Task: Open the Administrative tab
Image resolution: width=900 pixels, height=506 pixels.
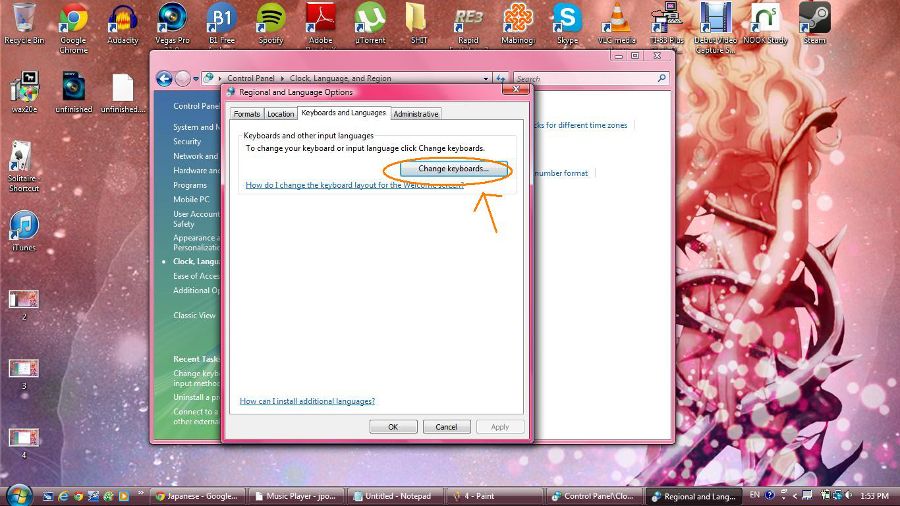Action: coord(415,114)
